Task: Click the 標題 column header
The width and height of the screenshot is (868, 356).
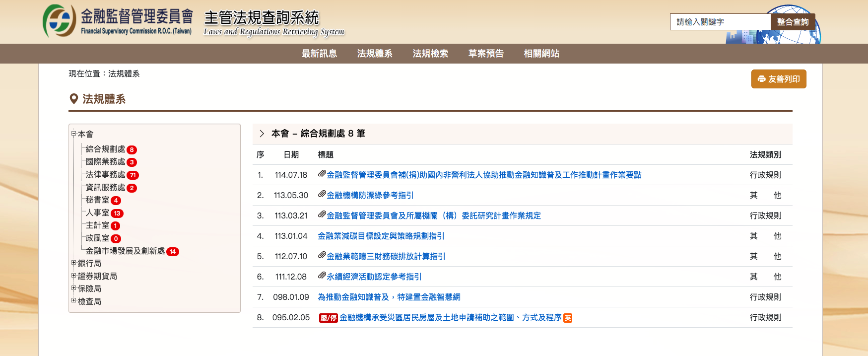Action: click(x=326, y=154)
